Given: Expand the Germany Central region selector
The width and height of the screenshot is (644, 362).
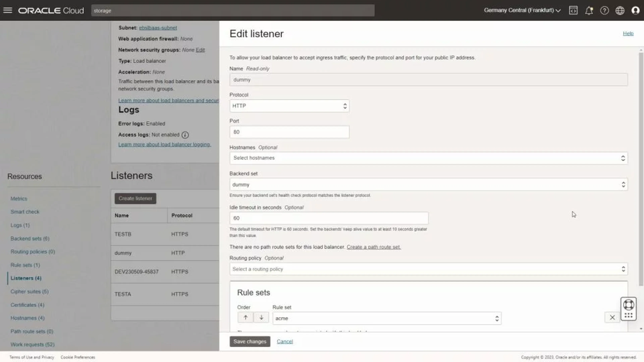Looking at the screenshot, I should click(x=522, y=10).
